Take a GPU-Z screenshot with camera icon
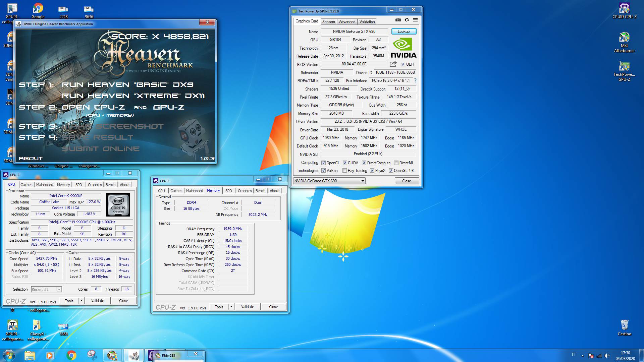Viewport: 644px width, 362px height. point(398,20)
